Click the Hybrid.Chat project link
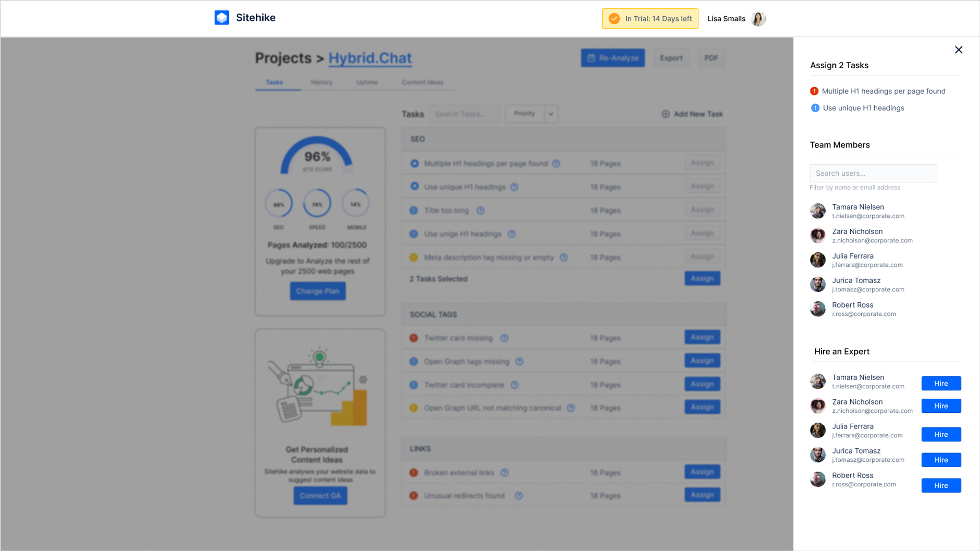The height and width of the screenshot is (551, 980). [x=370, y=58]
